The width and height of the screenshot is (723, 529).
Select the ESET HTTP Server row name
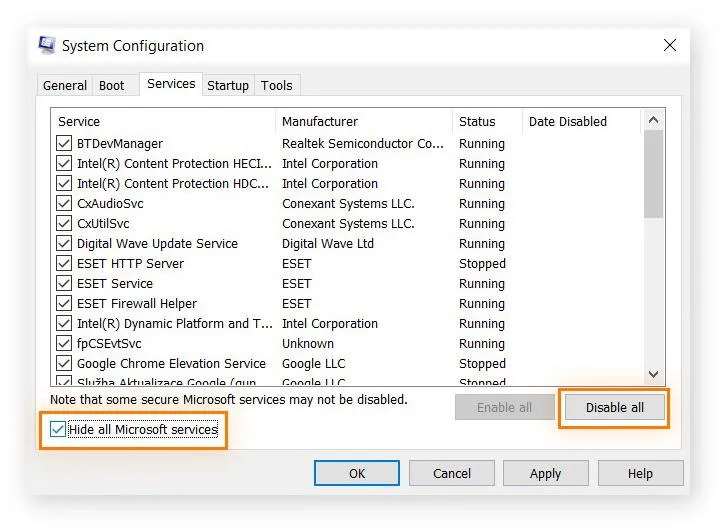point(130,263)
